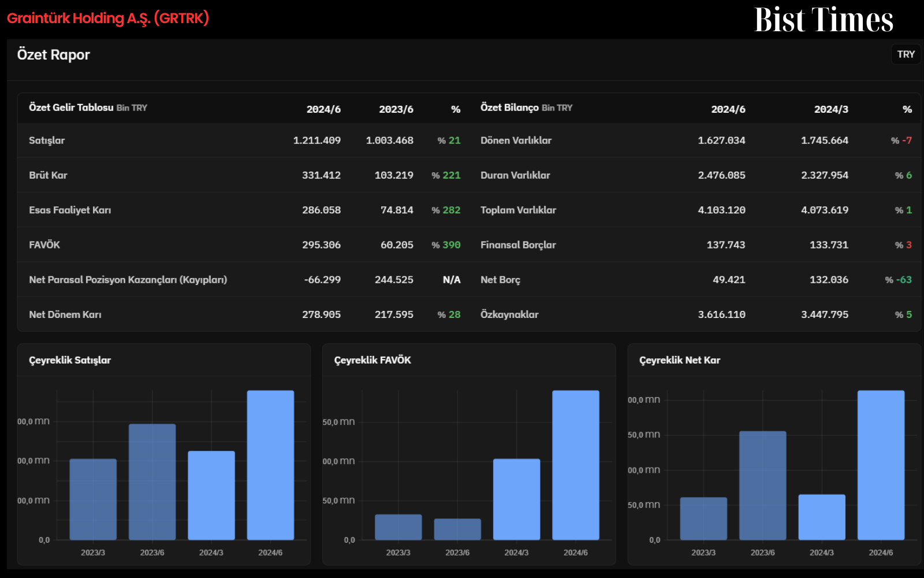
Task: Select Net Dönem Karı value 278.905
Action: [x=322, y=314]
